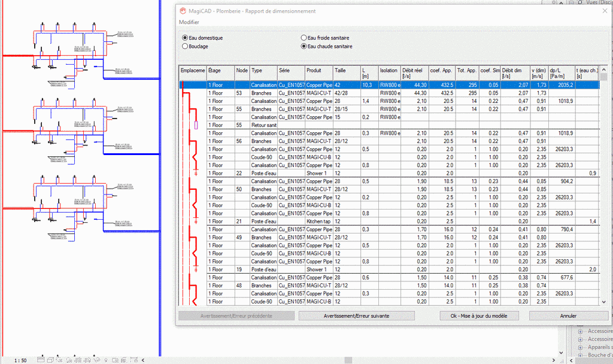613x364 pixels.
Task: Click the Taille column header
Action: [347, 73]
